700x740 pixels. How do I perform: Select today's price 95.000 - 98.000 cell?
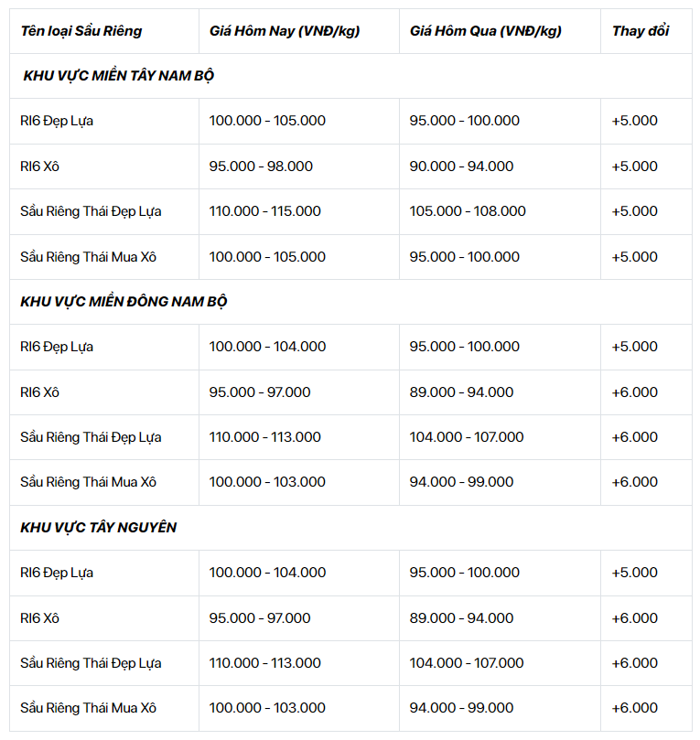(x=261, y=166)
